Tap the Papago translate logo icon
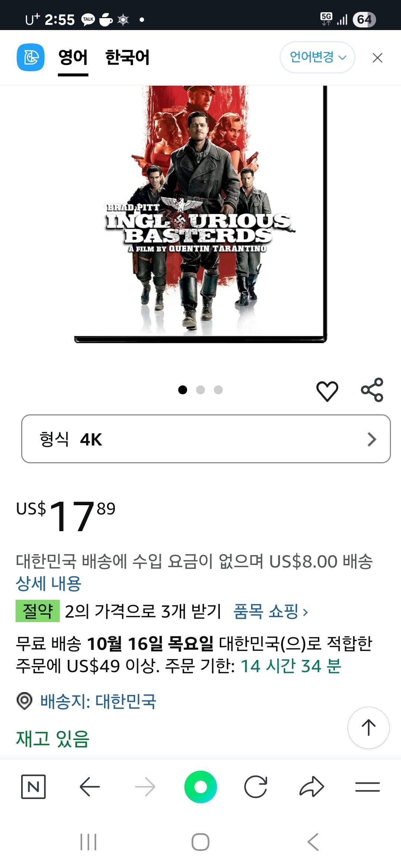The image size is (401, 868). (30, 57)
